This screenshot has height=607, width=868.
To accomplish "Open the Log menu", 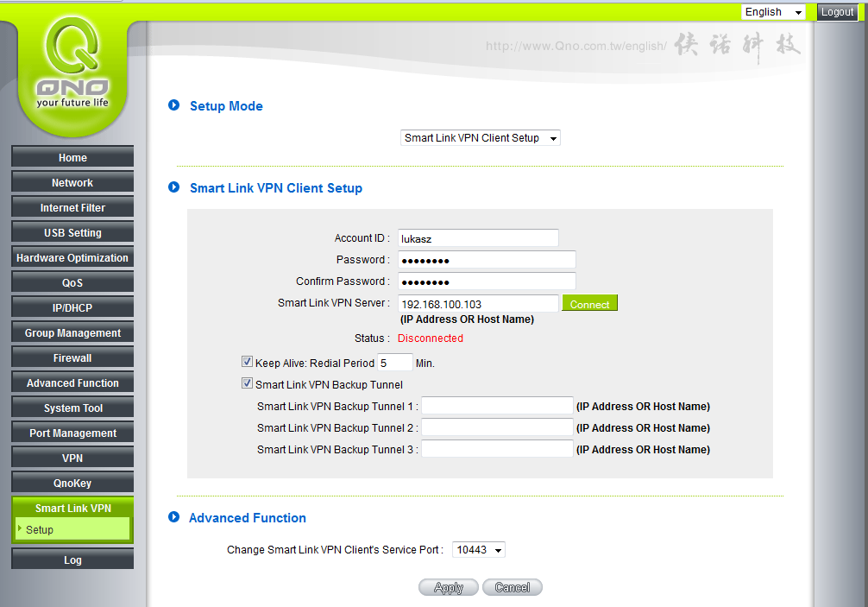I will click(72, 560).
